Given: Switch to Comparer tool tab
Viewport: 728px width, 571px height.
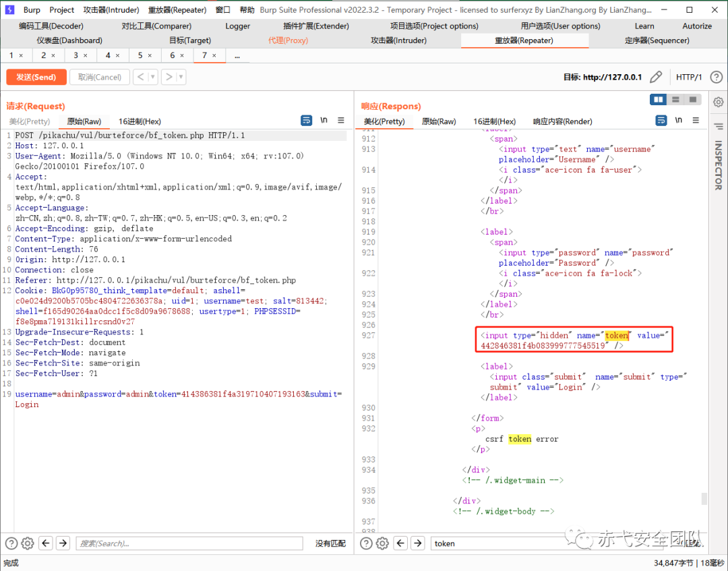Looking at the screenshot, I should [156, 26].
